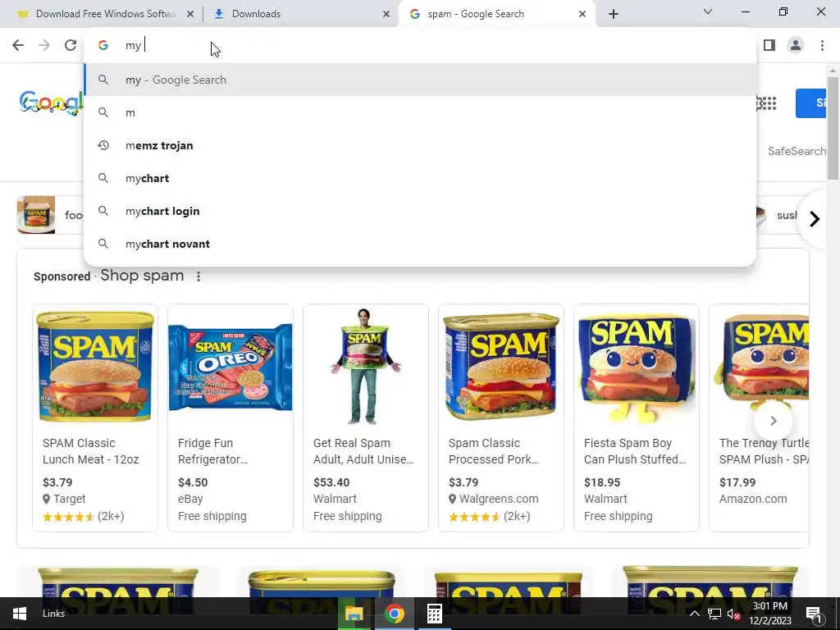Click the network tray icon
840x630 pixels.
click(x=714, y=614)
